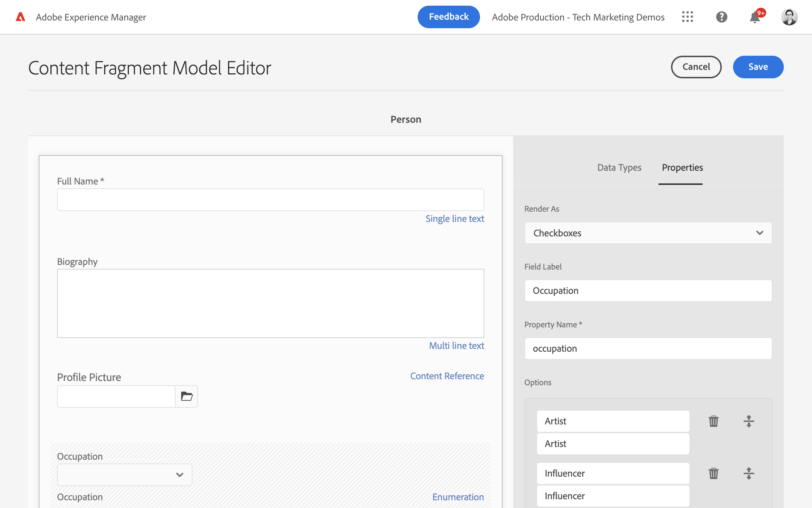Open the Occupation enumeration dropdown in form
812x508 pixels.
125,474
